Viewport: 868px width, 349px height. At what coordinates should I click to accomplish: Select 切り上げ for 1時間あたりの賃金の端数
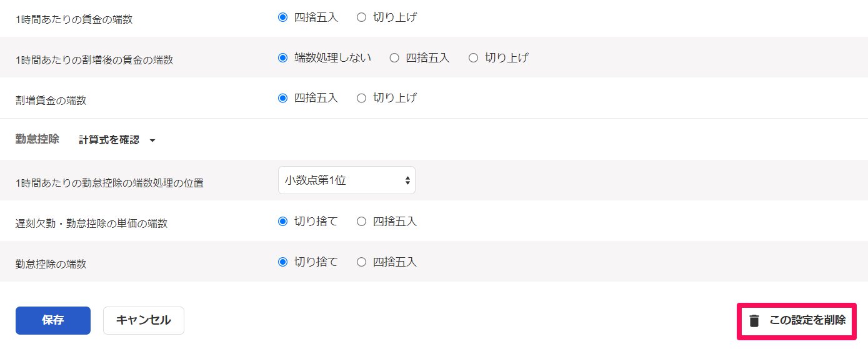(x=361, y=17)
